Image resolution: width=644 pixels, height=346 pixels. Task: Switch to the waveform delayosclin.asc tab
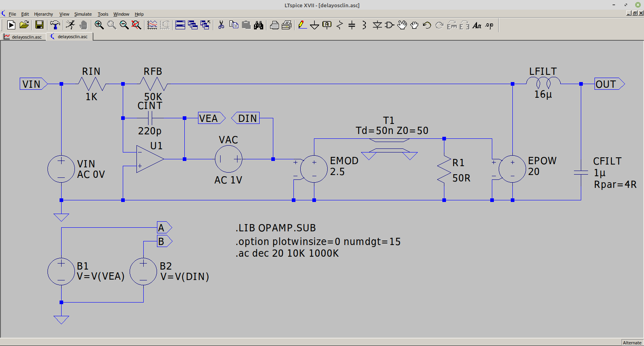click(23, 37)
